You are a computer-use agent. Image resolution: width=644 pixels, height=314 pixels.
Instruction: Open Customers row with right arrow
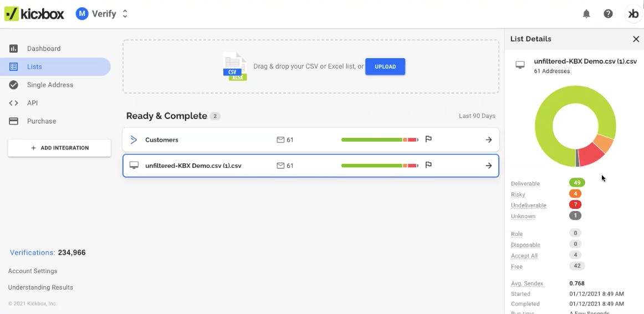pyautogui.click(x=489, y=140)
